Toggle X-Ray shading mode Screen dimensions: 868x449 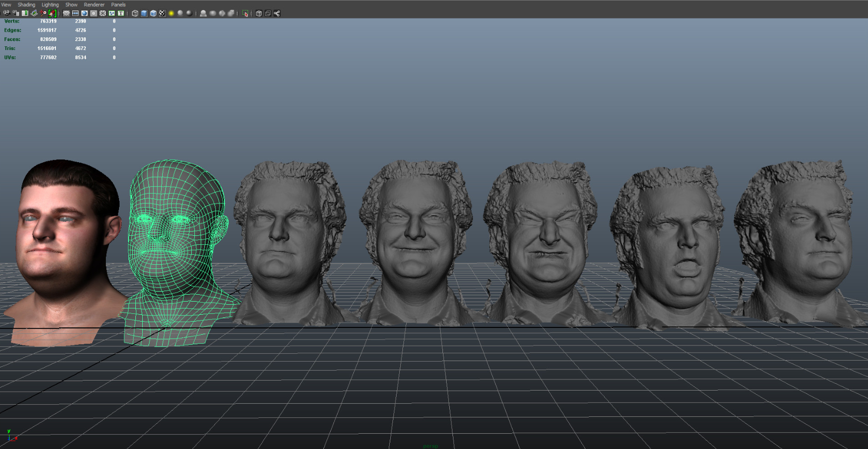259,13
